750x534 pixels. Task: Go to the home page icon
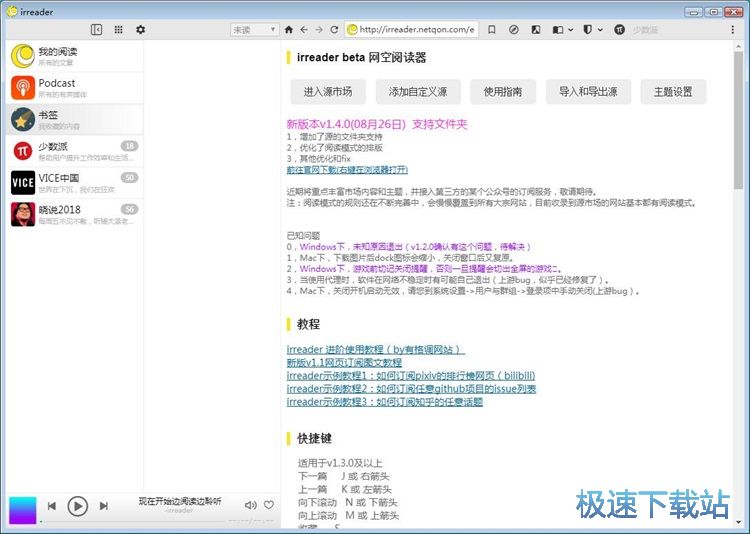(x=289, y=30)
